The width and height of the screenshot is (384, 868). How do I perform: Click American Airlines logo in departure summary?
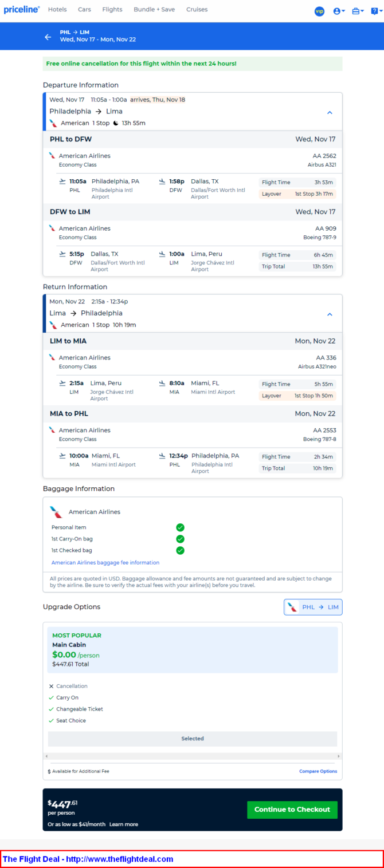point(53,123)
